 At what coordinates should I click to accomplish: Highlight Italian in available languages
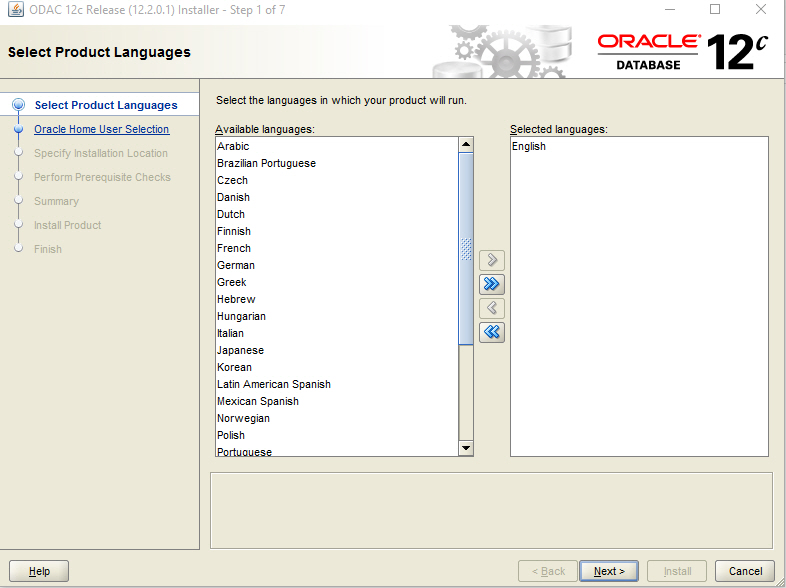pos(337,333)
